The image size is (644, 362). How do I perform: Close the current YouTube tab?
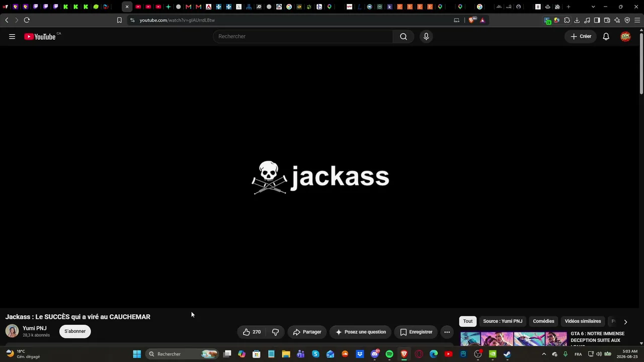pyautogui.click(x=127, y=7)
